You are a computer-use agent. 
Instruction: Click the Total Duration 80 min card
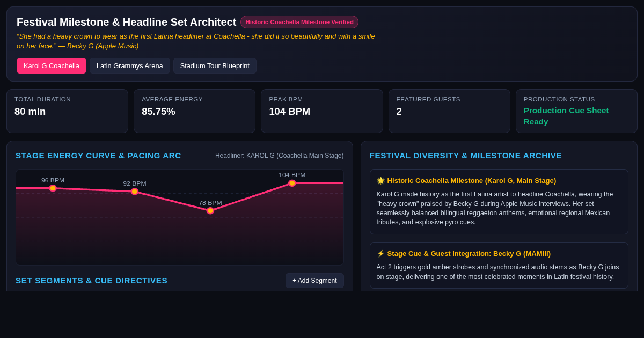[x=67, y=111]
